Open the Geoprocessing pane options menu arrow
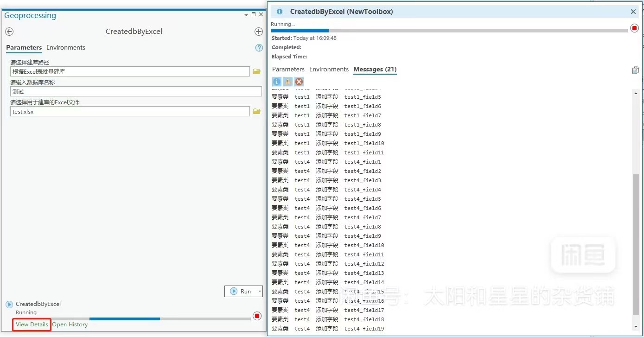Screen dimensions: 644x337 (246, 15)
